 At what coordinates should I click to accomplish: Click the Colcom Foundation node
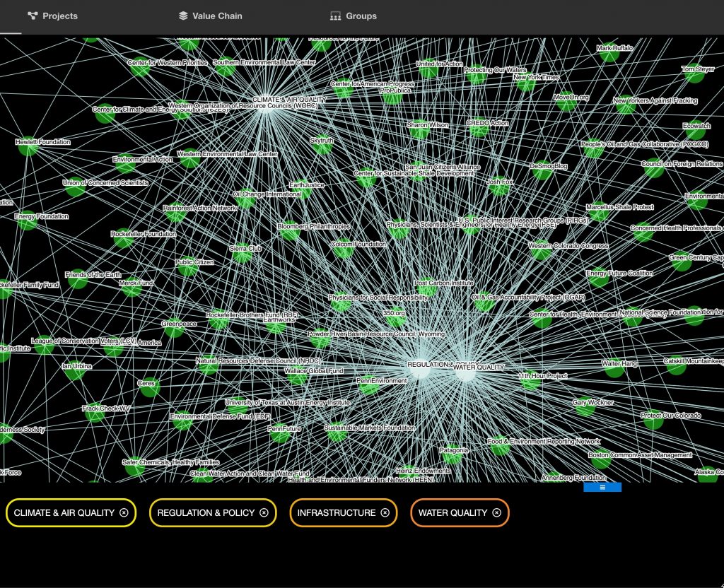coord(343,248)
